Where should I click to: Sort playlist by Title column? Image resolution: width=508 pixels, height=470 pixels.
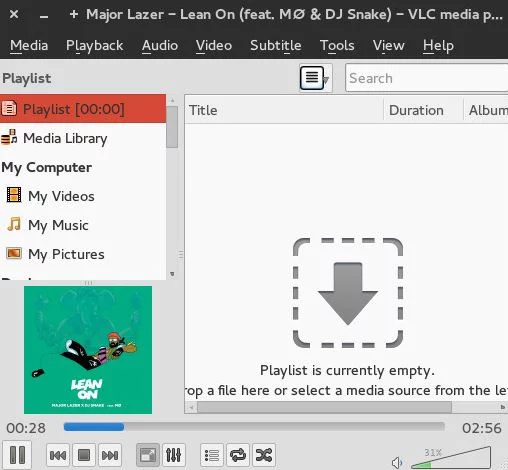pyautogui.click(x=284, y=110)
